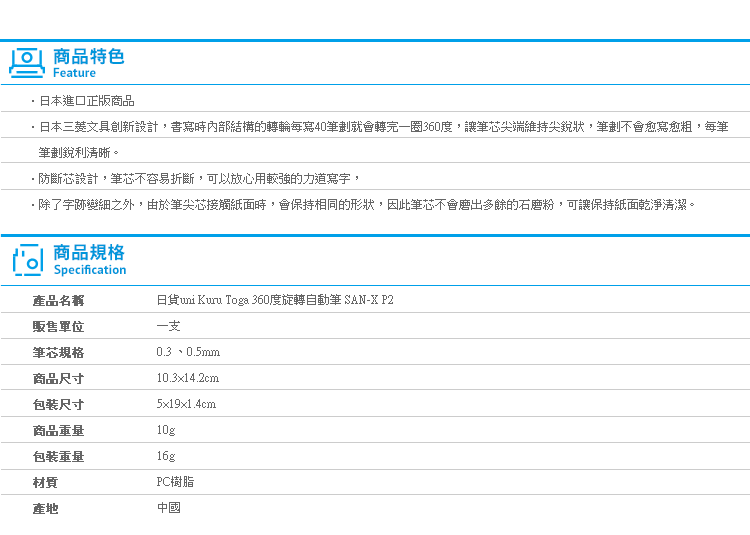Click the '包裝尺寸' row label
This screenshot has height=535, width=750.
click(x=58, y=404)
